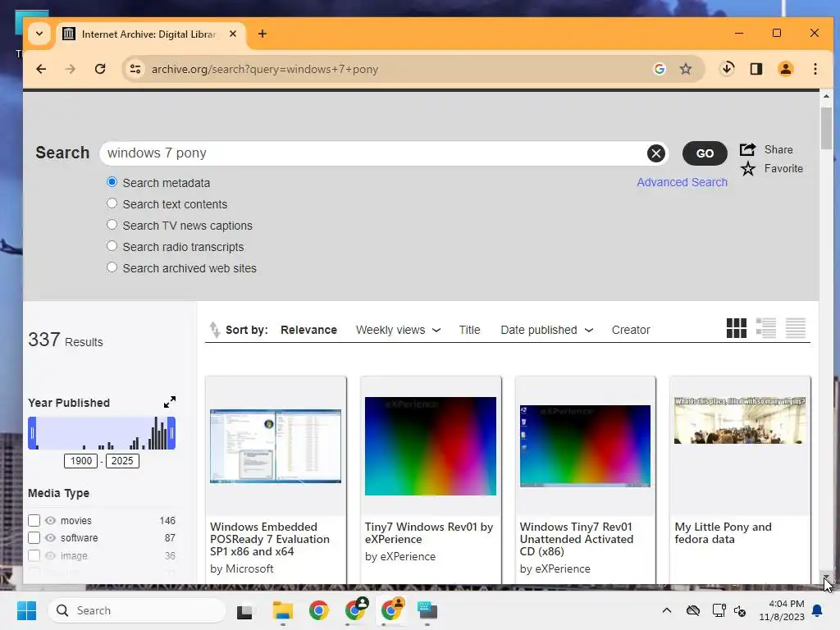Image resolution: width=840 pixels, height=630 pixels.
Task: Check the image media type box
Action: coord(34,555)
